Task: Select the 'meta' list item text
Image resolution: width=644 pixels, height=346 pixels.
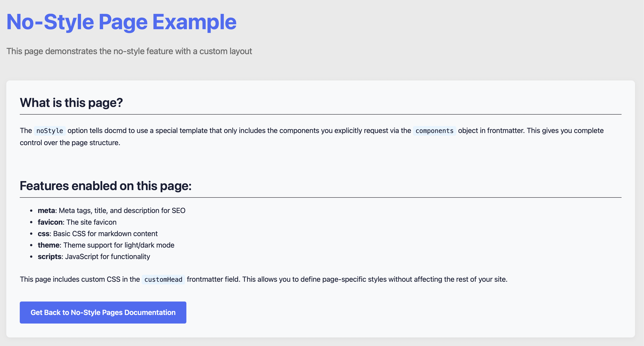Action: [112, 210]
